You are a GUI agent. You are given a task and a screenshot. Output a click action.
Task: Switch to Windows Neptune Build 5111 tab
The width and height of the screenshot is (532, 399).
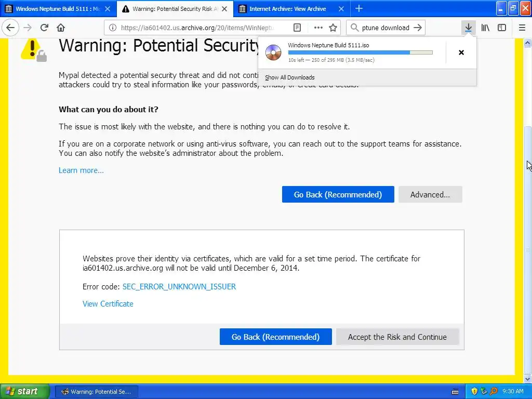point(58,9)
